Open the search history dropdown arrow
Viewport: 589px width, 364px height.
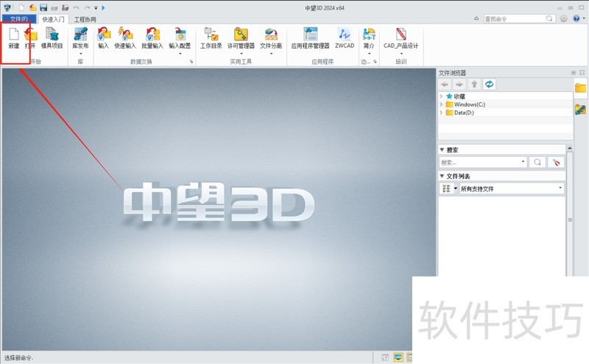(523, 162)
